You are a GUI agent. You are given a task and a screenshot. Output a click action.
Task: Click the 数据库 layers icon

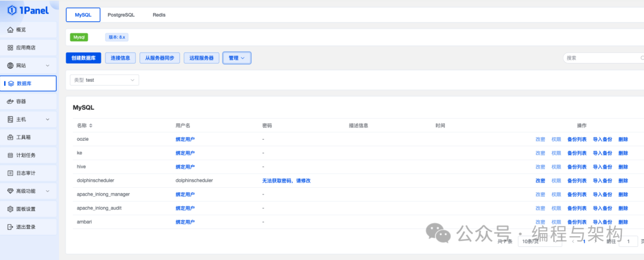click(x=11, y=83)
